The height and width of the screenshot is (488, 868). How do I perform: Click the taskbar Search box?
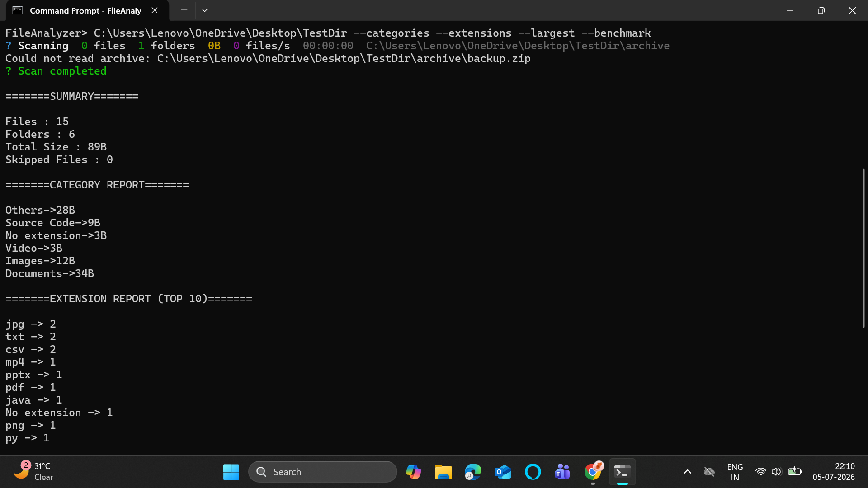(323, 472)
